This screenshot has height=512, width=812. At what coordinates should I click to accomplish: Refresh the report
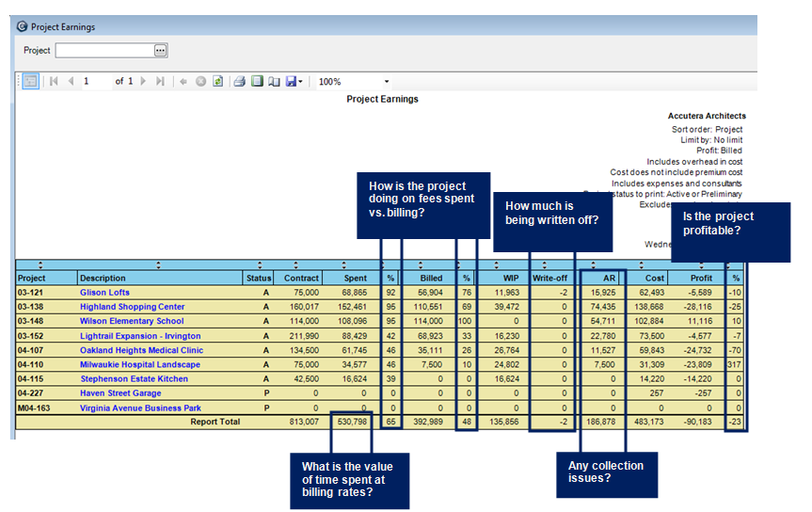[217, 82]
